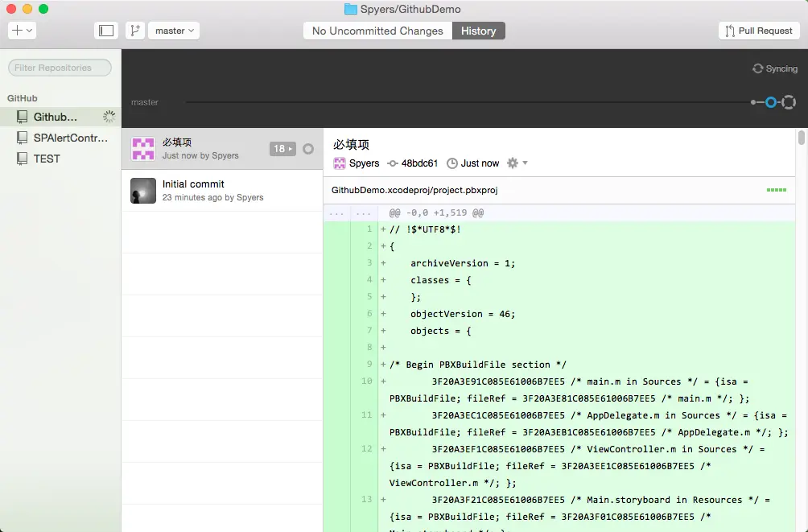Expand the 18 changed files badge
Screen dimensions: 808x532
(282, 149)
